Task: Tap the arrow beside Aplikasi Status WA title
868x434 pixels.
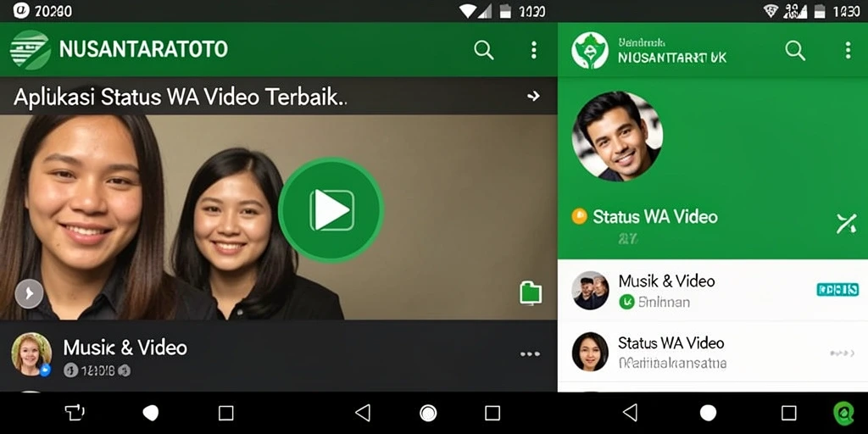Action: [533, 97]
